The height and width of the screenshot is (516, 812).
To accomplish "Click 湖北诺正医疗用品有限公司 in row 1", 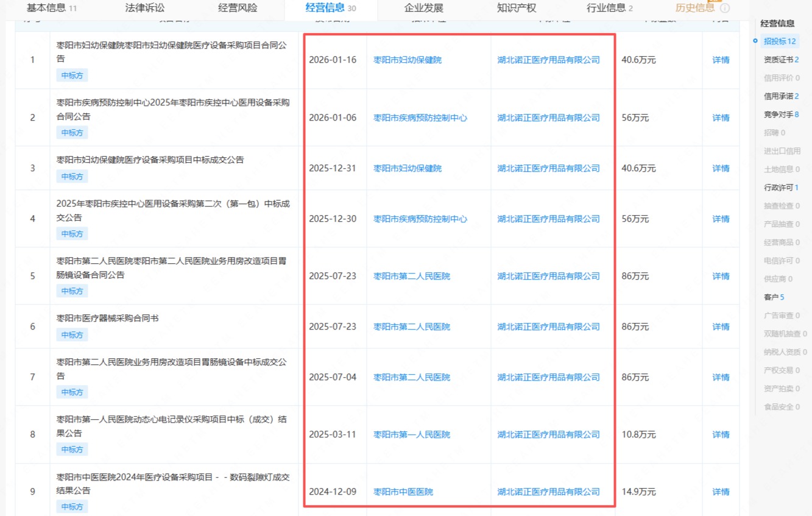I will 548,60.
